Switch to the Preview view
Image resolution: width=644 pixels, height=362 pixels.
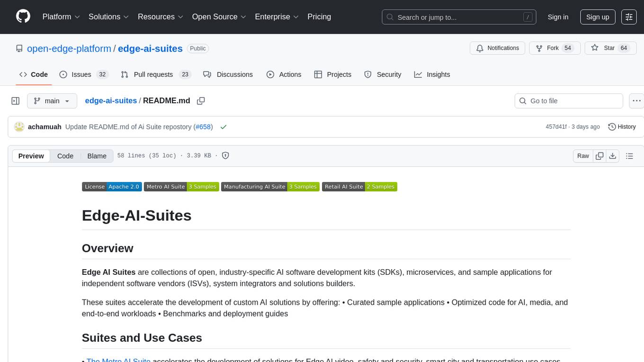pyautogui.click(x=31, y=156)
